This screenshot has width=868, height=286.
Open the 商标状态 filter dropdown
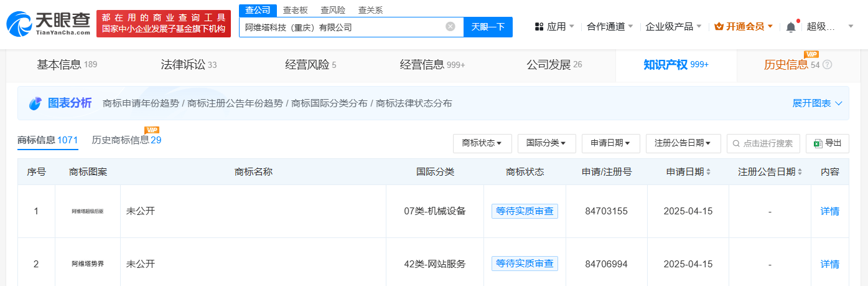pos(482,143)
